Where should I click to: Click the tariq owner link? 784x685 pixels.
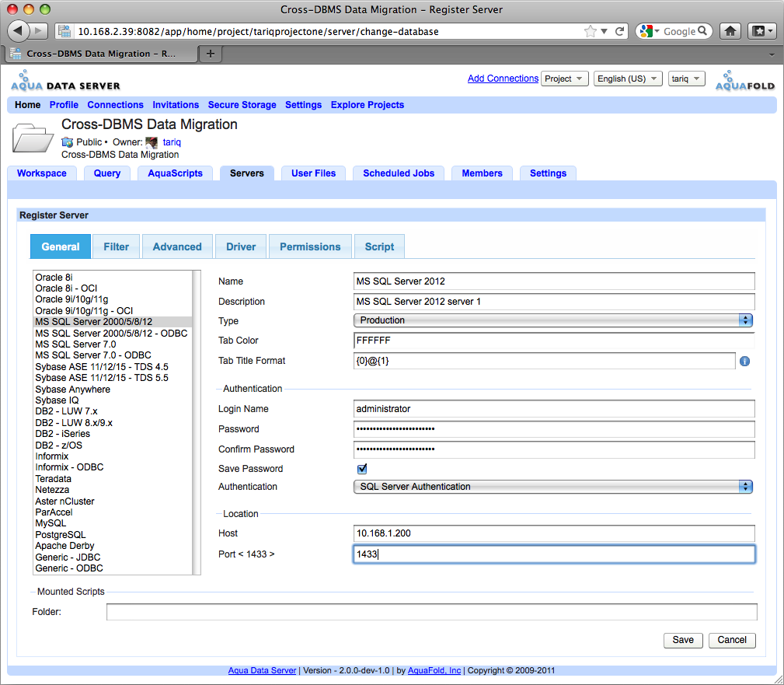(172, 142)
